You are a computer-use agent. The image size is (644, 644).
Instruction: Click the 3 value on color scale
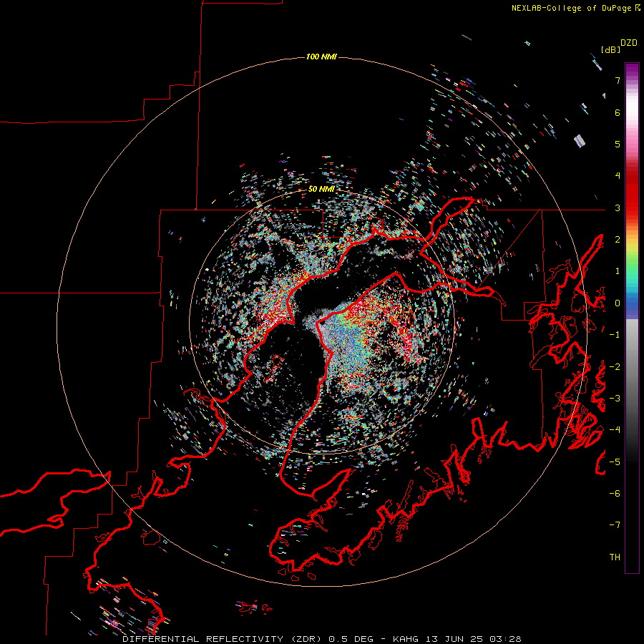[618, 208]
